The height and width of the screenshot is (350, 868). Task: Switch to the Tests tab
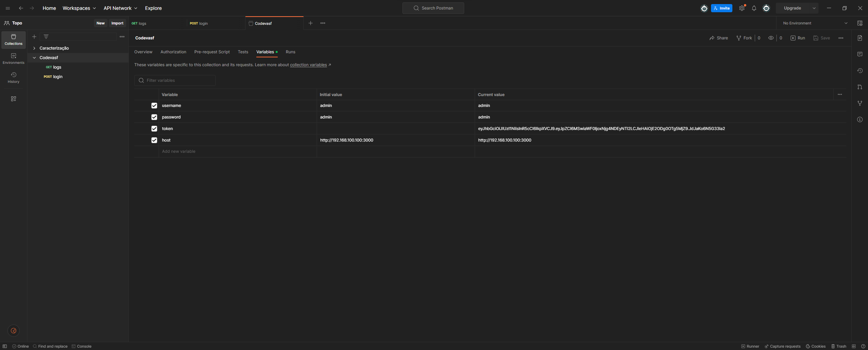point(243,52)
